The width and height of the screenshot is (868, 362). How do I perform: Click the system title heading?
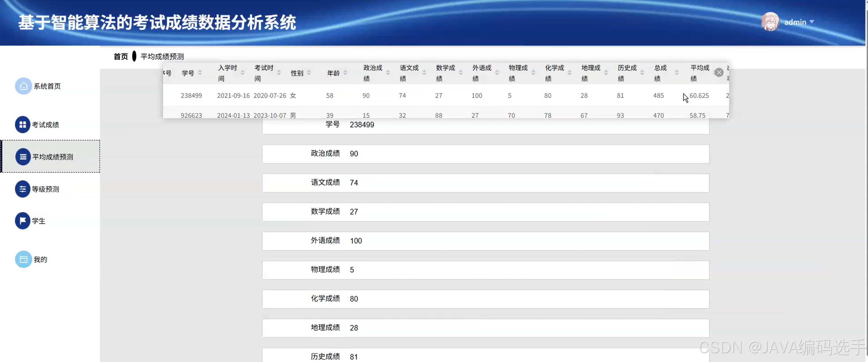157,23
